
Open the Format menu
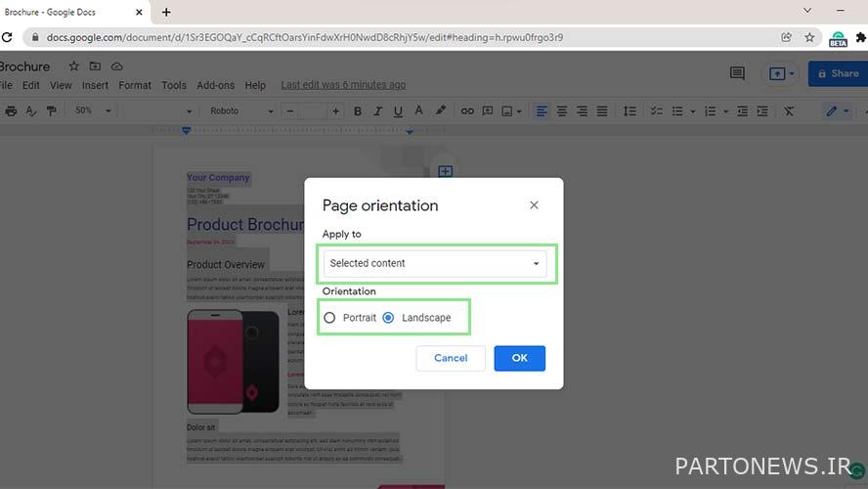pyautogui.click(x=135, y=85)
